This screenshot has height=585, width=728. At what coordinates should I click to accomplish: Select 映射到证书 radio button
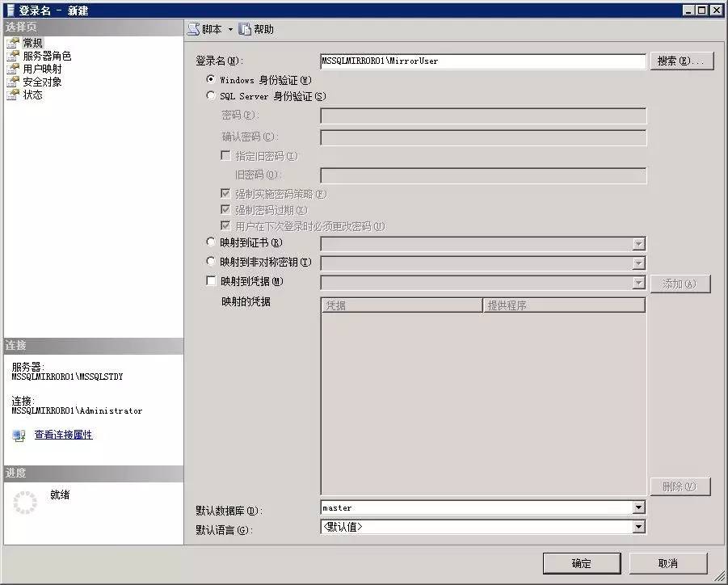click(x=210, y=242)
